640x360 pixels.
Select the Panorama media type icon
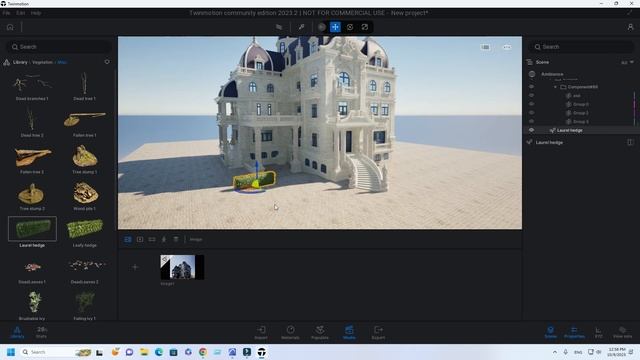(140, 240)
